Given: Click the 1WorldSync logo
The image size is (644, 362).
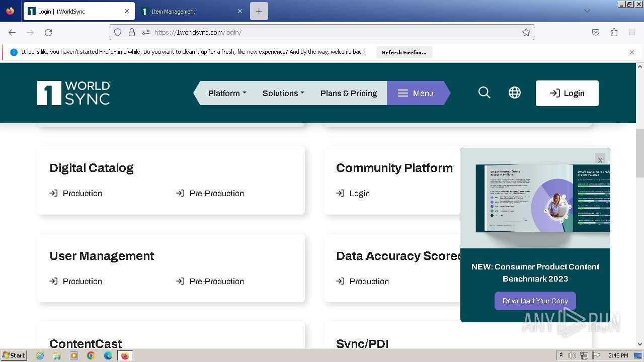Looking at the screenshot, I should [x=73, y=93].
